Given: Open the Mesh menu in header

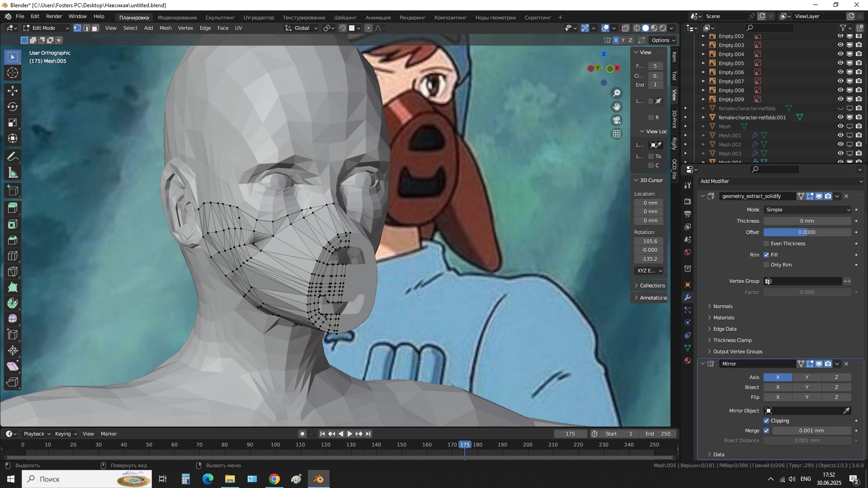Looking at the screenshot, I should (x=165, y=28).
